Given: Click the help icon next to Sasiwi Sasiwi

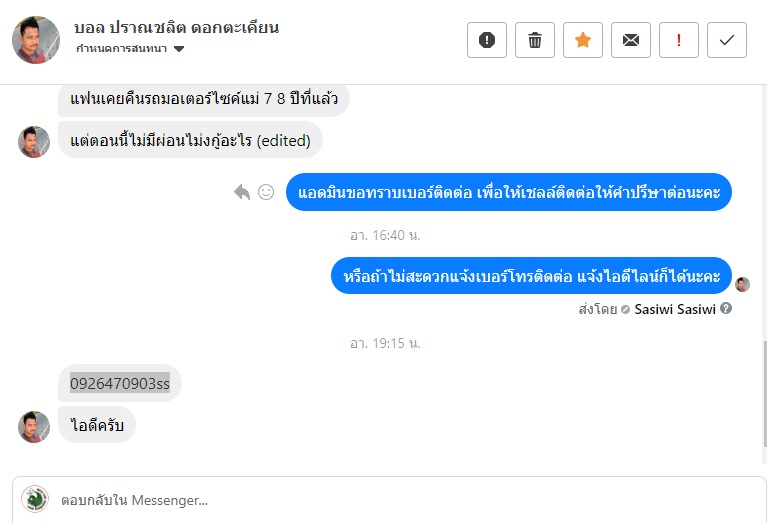Looking at the screenshot, I should [726, 309].
